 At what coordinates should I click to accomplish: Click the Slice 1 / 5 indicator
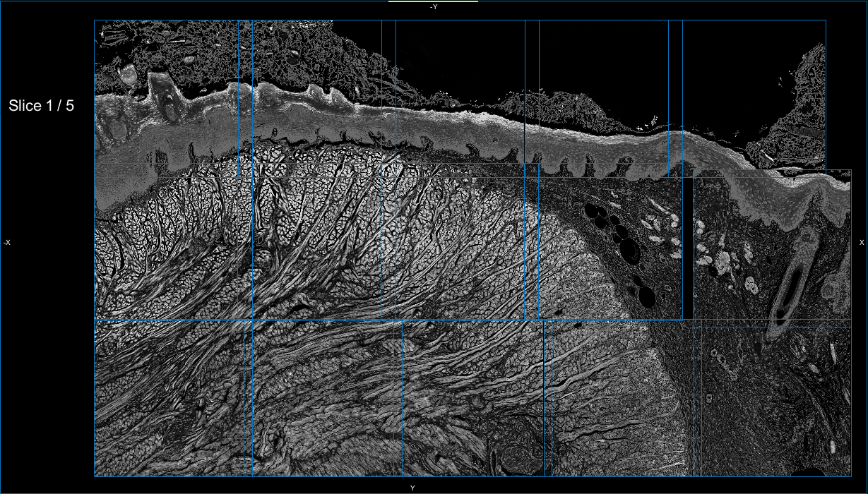[x=41, y=106]
